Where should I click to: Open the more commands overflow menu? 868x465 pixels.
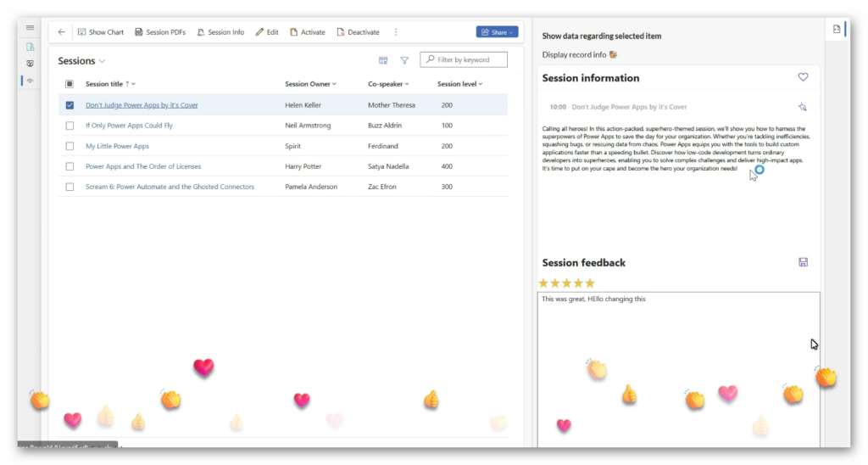pyautogui.click(x=396, y=32)
